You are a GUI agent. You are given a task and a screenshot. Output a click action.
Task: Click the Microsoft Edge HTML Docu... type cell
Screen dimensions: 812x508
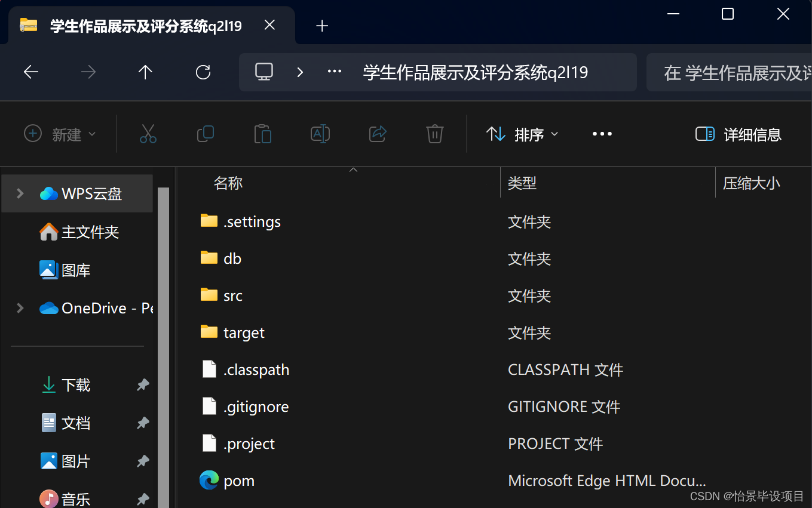[x=607, y=481]
